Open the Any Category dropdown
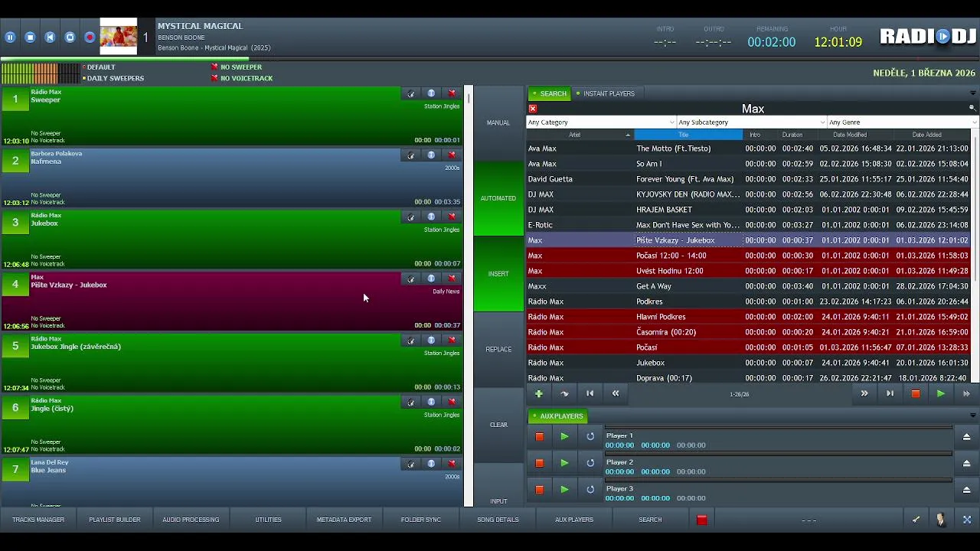The image size is (980, 551). tap(601, 122)
